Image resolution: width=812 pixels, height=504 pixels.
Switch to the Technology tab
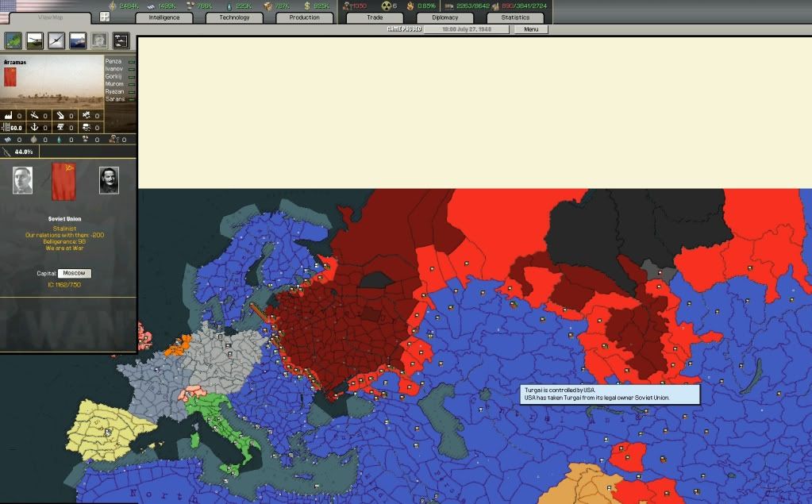coord(234,17)
